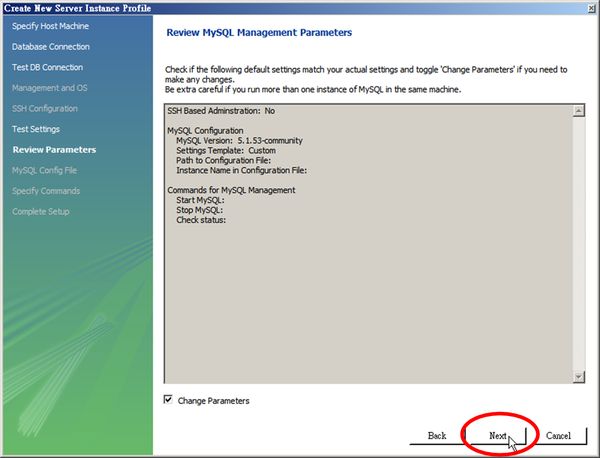Cancel the server instance wizard
The height and width of the screenshot is (458, 600).
coord(558,436)
